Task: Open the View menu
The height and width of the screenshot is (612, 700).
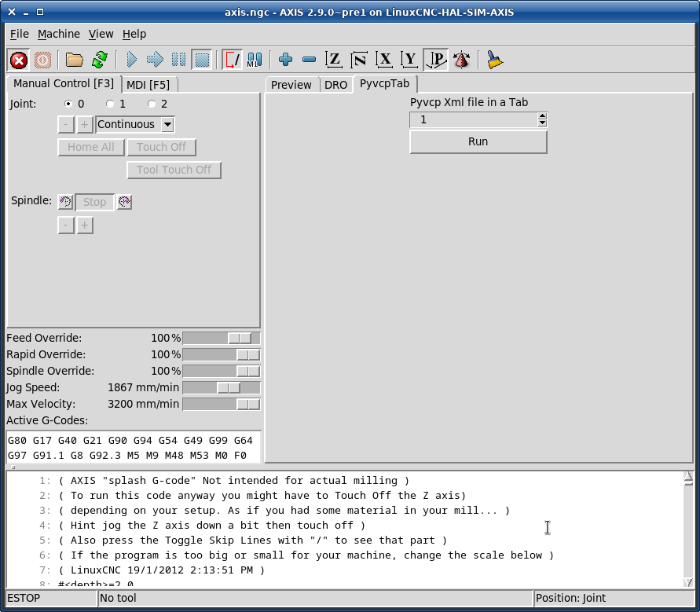Action: [101, 34]
